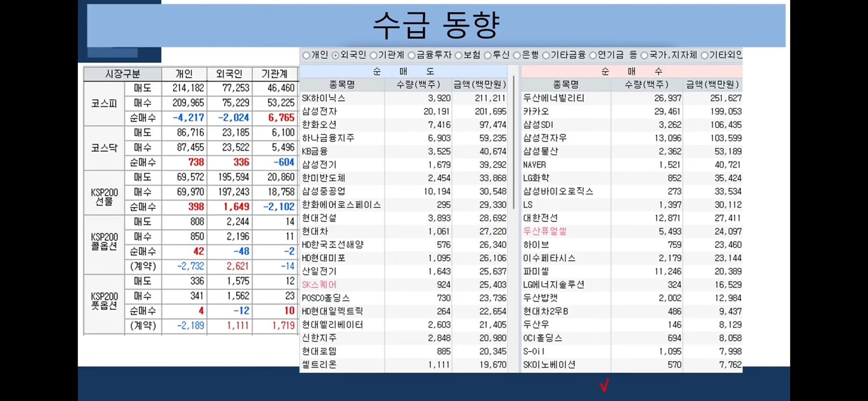This screenshot has width=868, height=401.
Task: Click 셀트리온 at the list bottom
Action: (319, 365)
